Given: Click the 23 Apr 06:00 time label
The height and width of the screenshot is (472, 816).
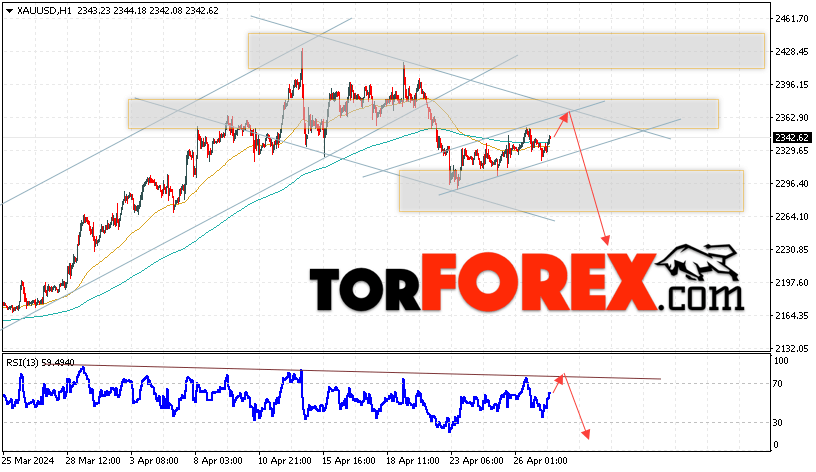Looking at the screenshot, I should pos(477,461).
